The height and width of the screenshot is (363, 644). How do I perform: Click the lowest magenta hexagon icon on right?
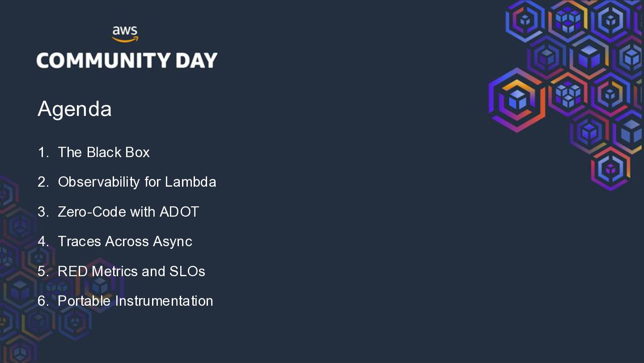tap(610, 169)
